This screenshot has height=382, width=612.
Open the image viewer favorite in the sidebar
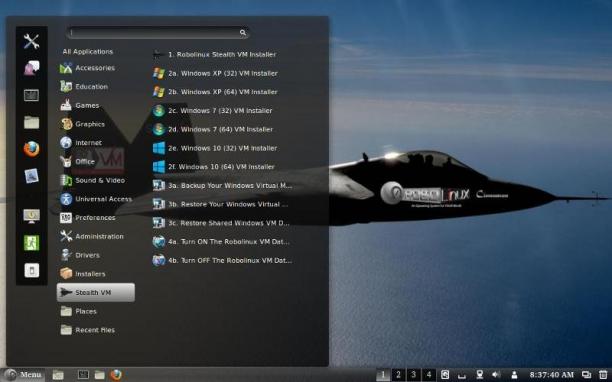click(x=31, y=176)
